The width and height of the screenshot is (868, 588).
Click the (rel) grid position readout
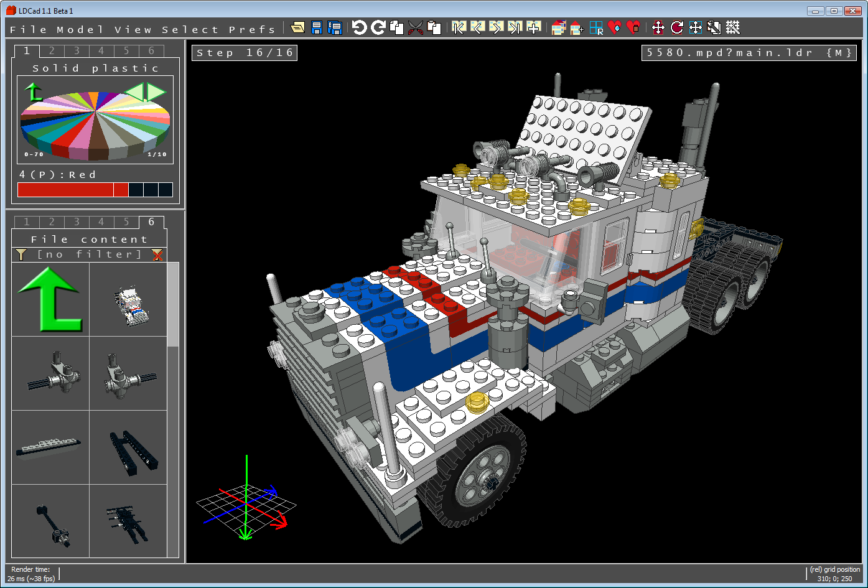834,574
